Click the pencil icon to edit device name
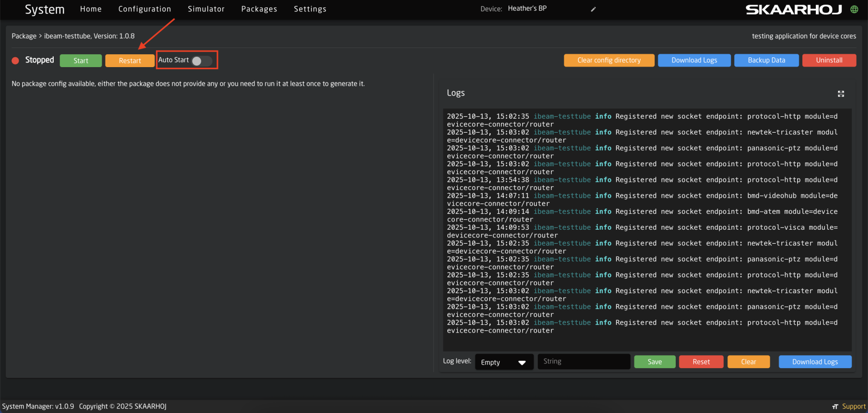Viewport: 868px width, 413px height. pyautogui.click(x=593, y=9)
